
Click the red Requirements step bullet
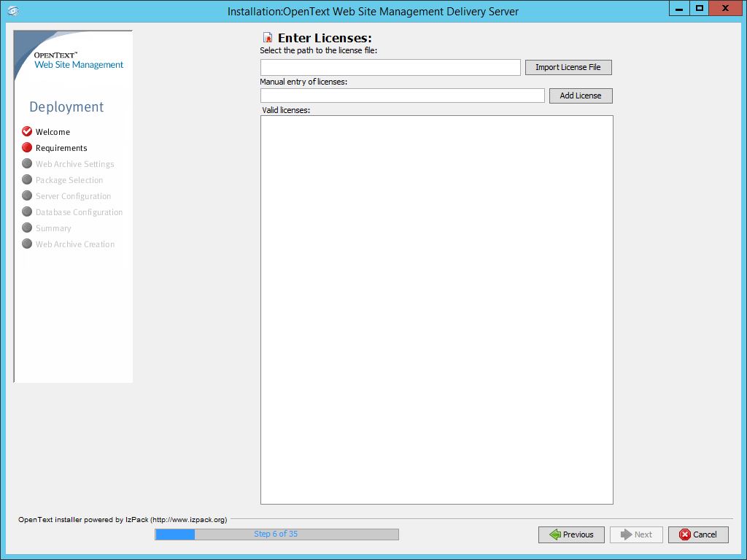coord(27,147)
